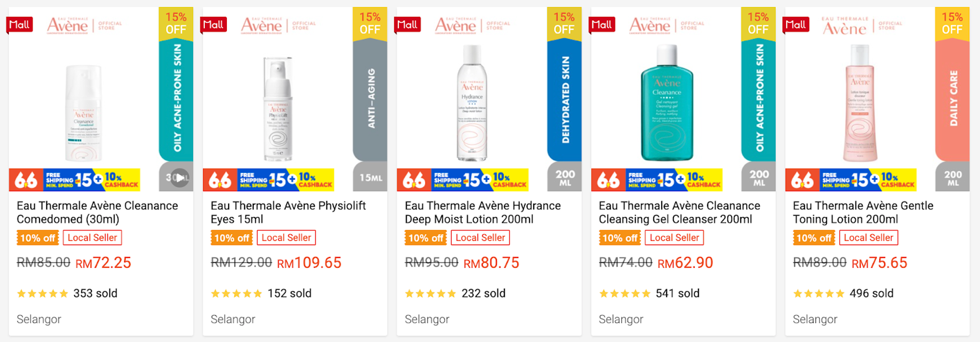Click the Avène Official Store logo on Hydrance
The height and width of the screenshot is (342, 980).
click(x=472, y=25)
